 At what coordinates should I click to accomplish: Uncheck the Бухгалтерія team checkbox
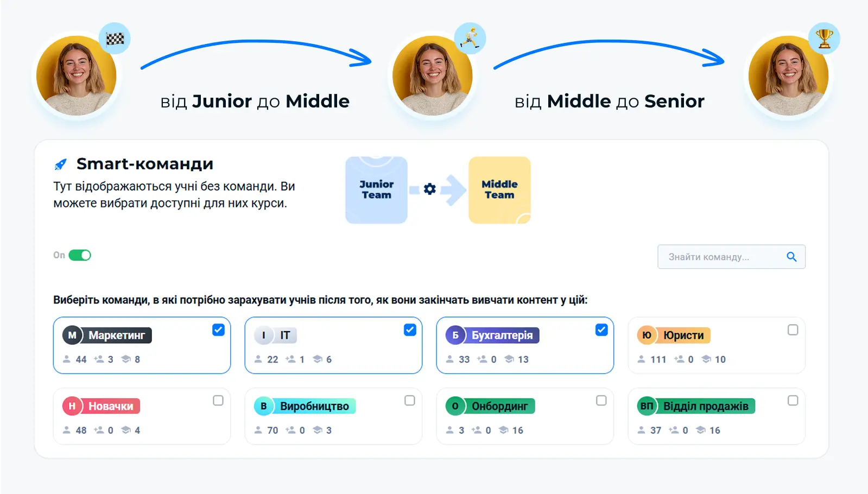[601, 330]
